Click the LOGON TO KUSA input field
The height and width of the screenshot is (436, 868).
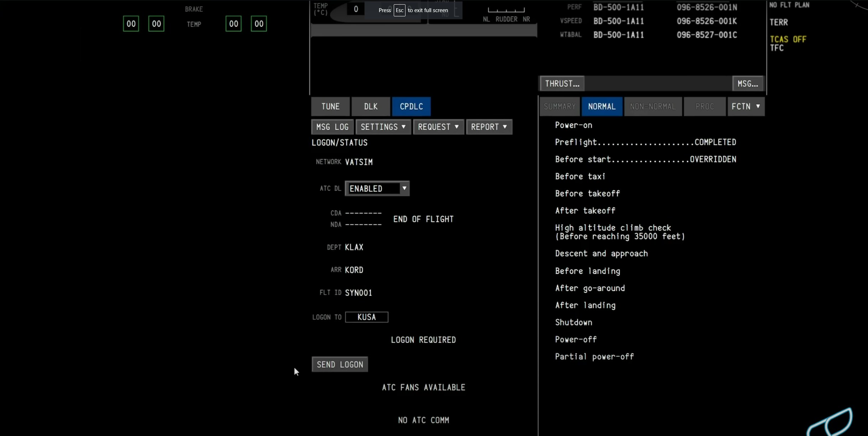coord(366,317)
